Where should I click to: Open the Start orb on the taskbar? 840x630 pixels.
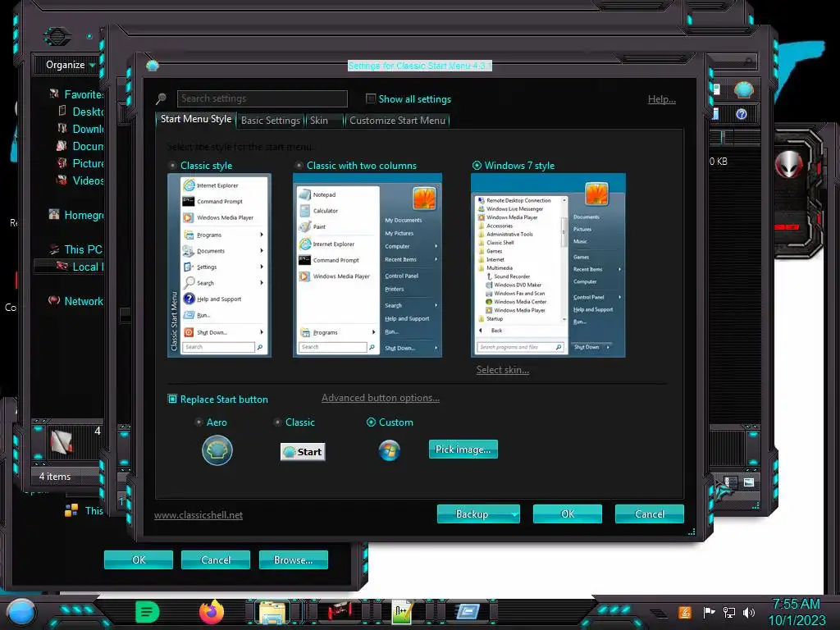point(21,612)
